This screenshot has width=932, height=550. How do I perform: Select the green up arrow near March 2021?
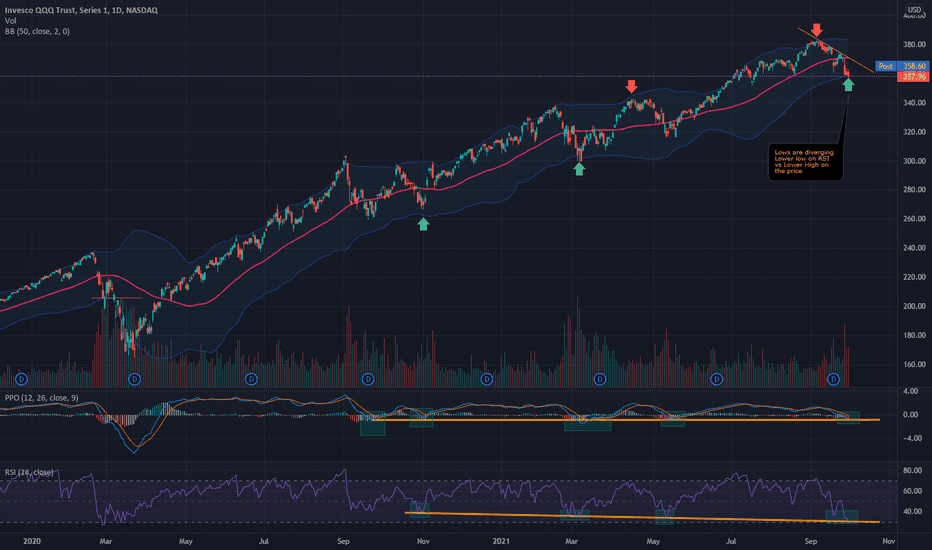579,169
